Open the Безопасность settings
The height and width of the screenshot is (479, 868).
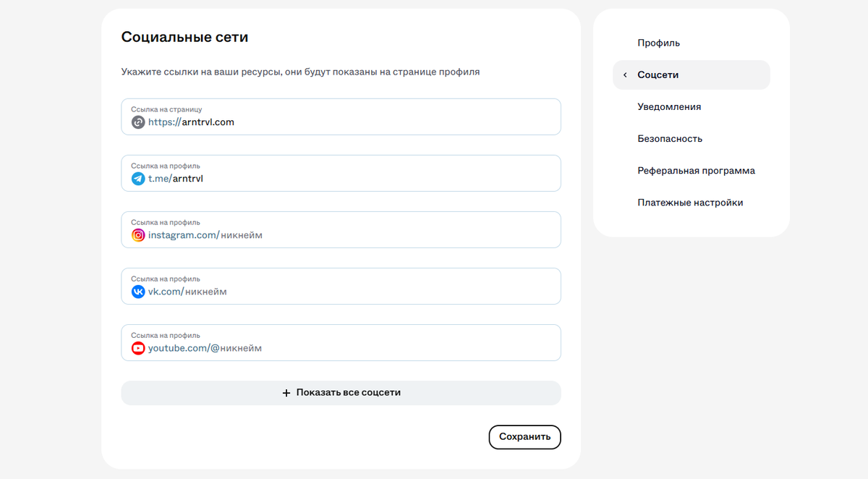tap(670, 138)
